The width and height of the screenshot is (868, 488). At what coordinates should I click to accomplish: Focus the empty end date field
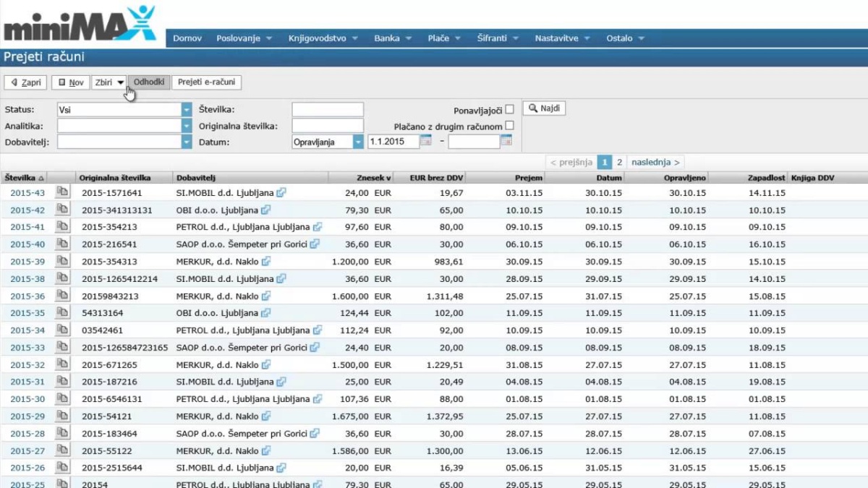(474, 142)
